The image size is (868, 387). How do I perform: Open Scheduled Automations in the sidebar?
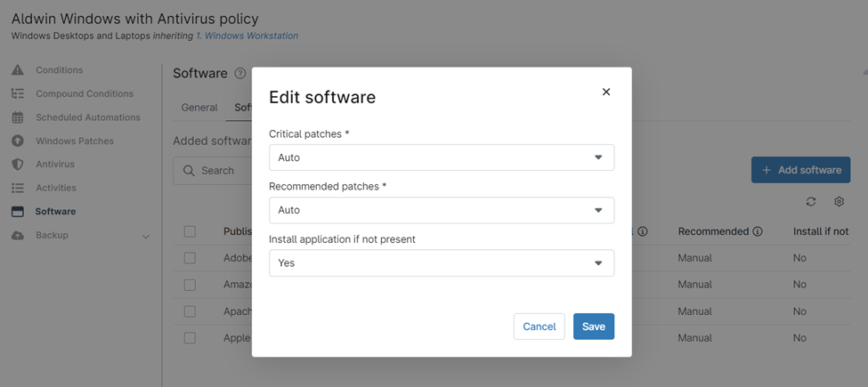(x=88, y=117)
